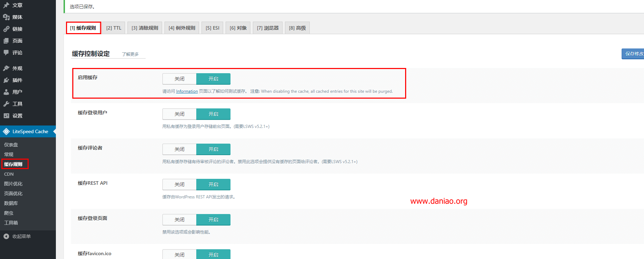
Task: Open the 媒体 menu label
Action: 17,17
